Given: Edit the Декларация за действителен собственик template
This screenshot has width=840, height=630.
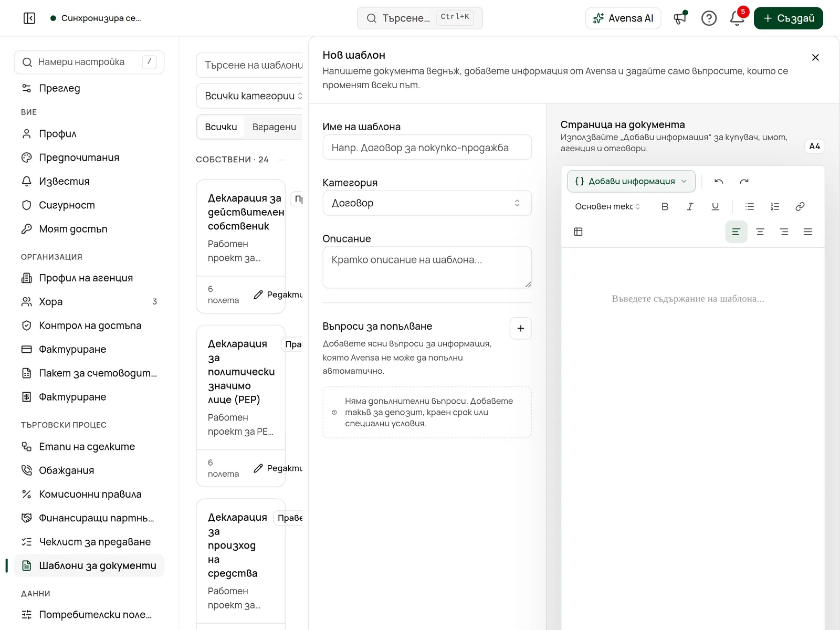Looking at the screenshot, I should pos(278,295).
